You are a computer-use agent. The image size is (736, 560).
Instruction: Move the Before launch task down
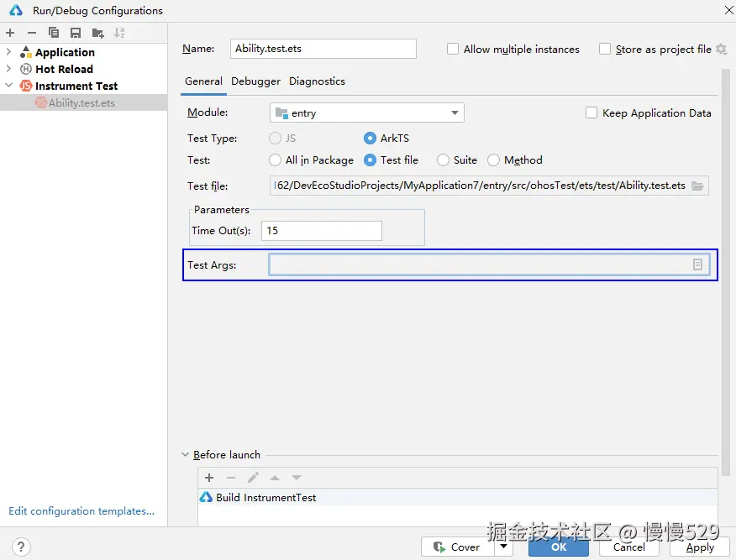[297, 478]
